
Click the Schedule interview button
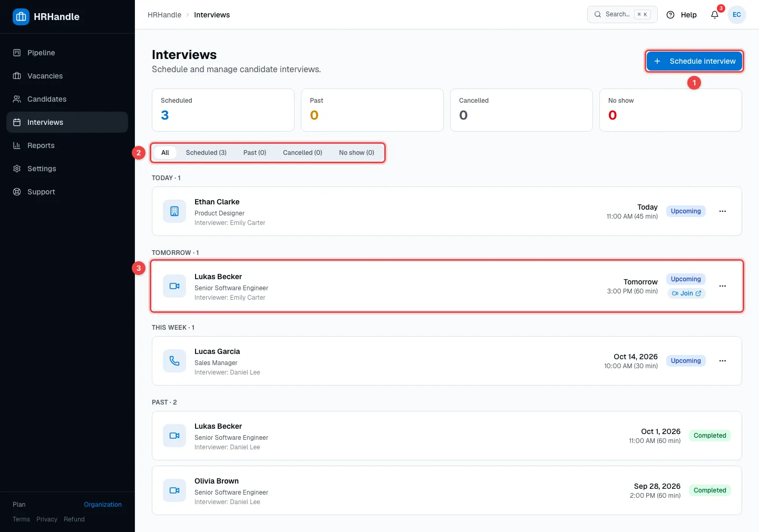pyautogui.click(x=695, y=61)
